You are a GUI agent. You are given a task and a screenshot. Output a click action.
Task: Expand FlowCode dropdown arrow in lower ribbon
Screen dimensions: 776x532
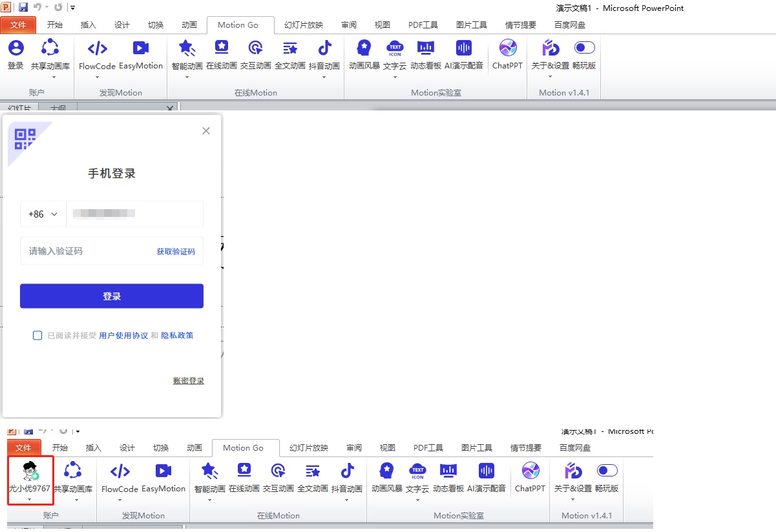pyautogui.click(x=120, y=500)
